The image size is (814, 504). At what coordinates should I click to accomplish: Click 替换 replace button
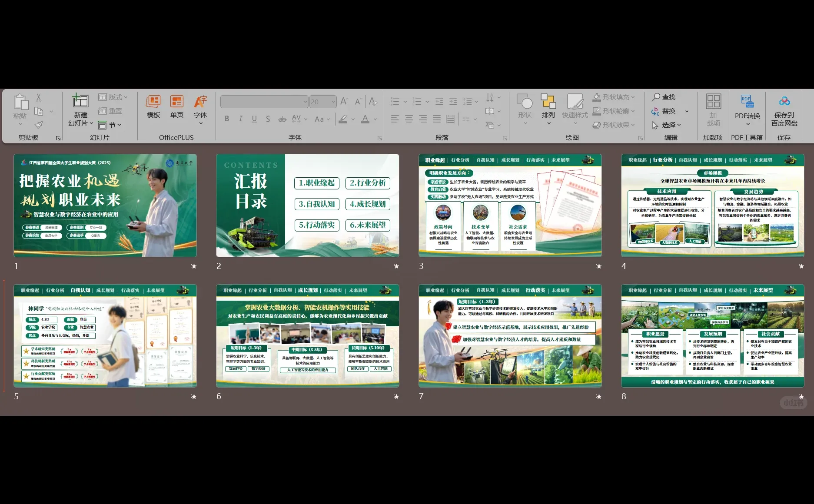(x=664, y=111)
